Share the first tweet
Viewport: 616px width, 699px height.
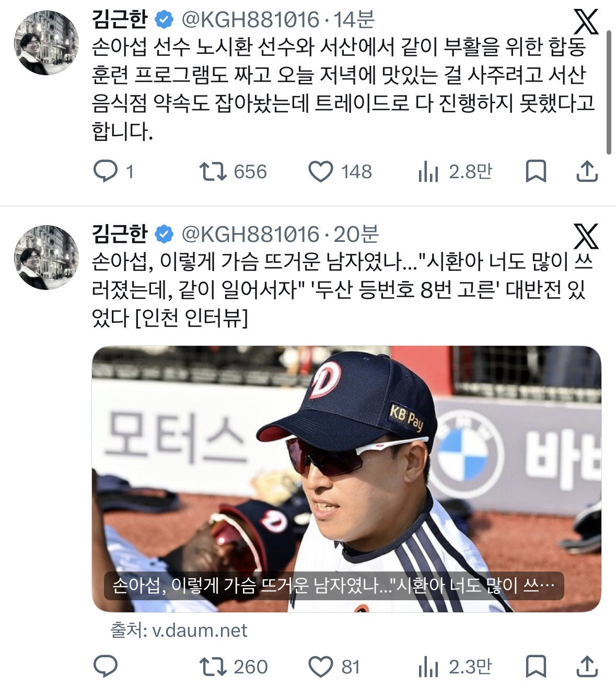click(x=587, y=171)
